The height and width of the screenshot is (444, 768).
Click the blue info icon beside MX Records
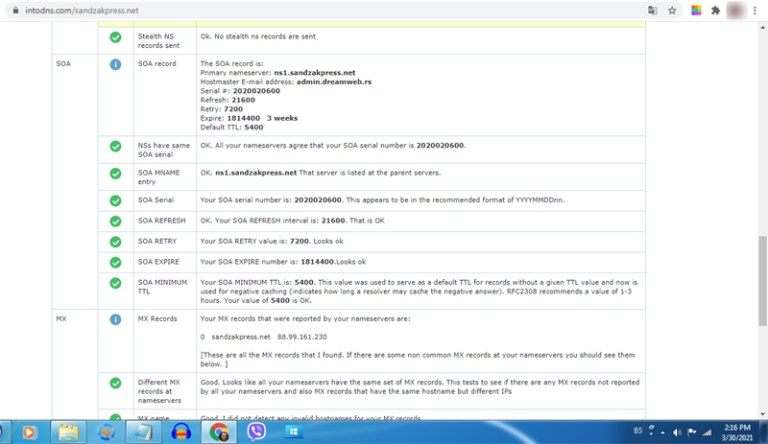tap(115, 319)
